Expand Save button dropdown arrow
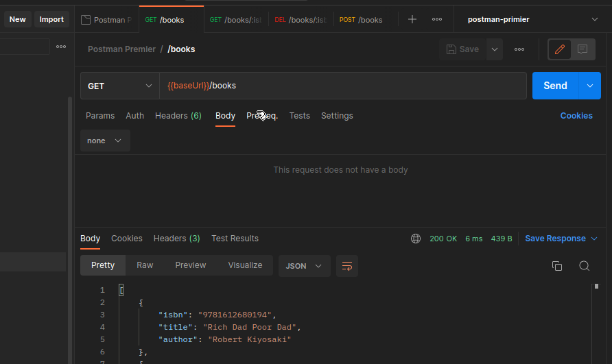 click(x=495, y=49)
